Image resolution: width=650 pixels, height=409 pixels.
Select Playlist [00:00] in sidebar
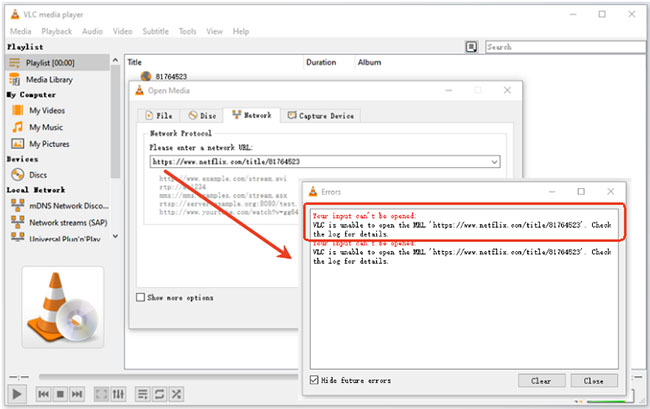pos(58,63)
